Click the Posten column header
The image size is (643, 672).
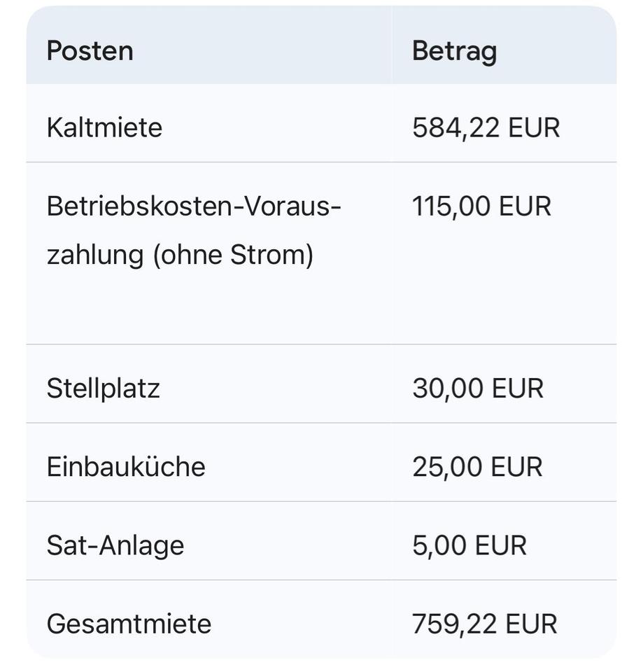click(x=90, y=51)
